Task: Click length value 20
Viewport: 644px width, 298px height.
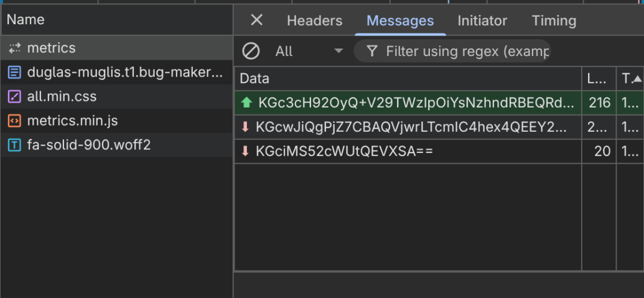Action: (602, 151)
